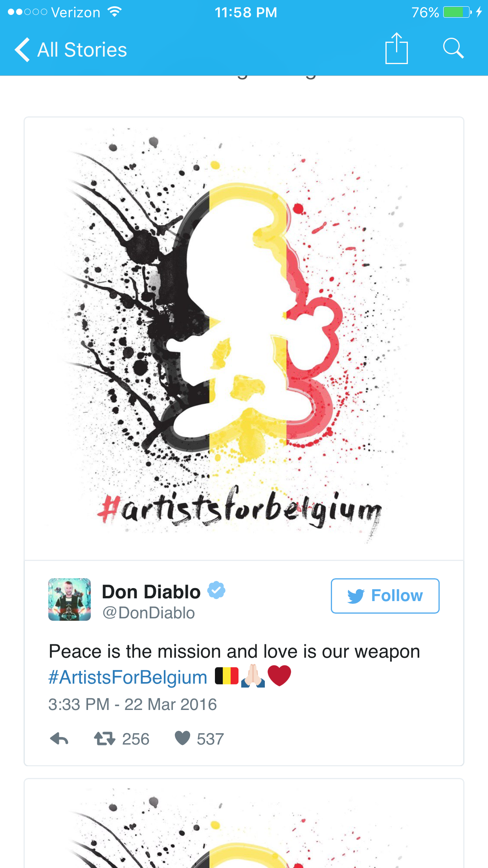Tap the back chevron arrow
Screen dimensions: 488x868
click(x=22, y=50)
